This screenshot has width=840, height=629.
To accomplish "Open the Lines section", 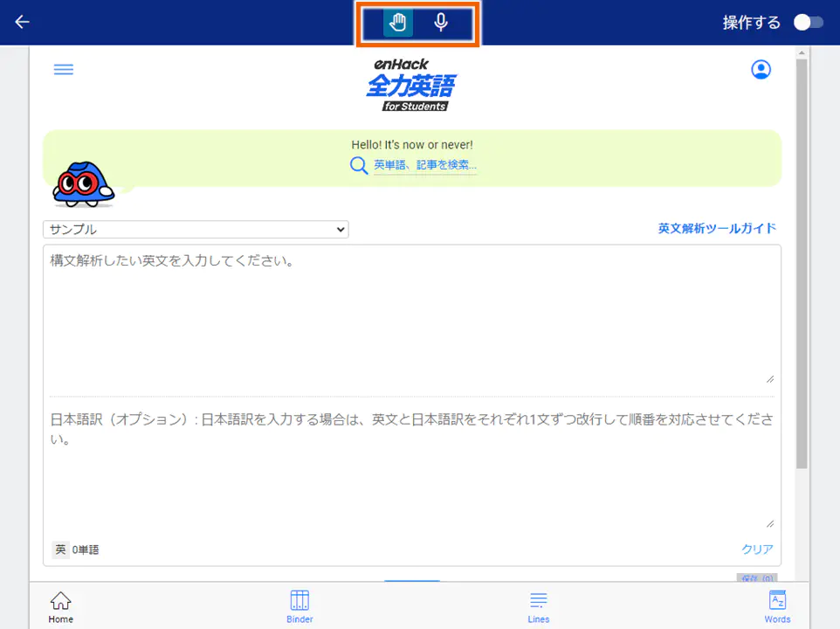I will 539,605.
